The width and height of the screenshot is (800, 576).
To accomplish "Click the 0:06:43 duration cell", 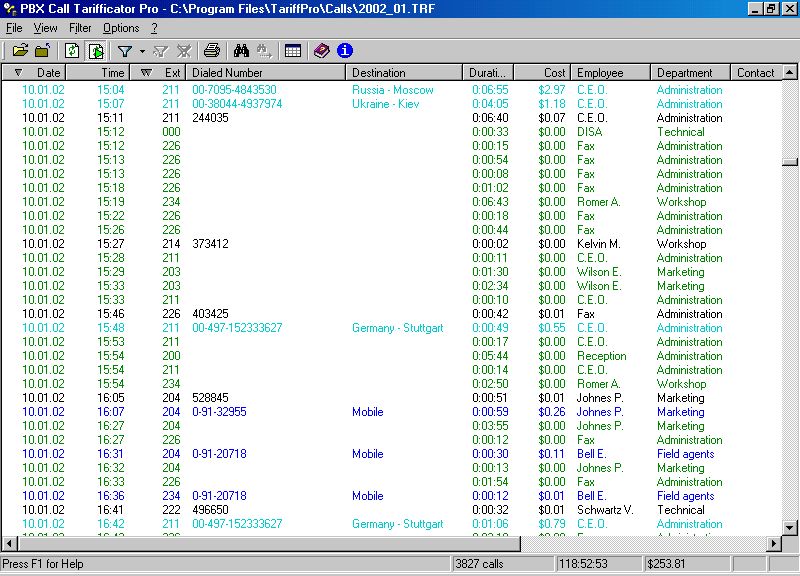I will click(490, 202).
